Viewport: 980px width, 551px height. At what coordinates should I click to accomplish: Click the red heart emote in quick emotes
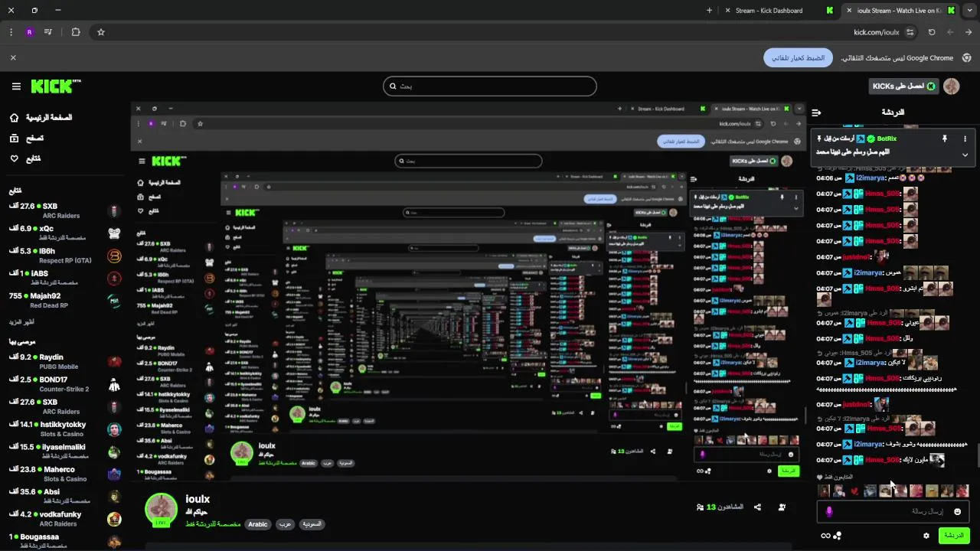pyautogui.click(x=855, y=491)
